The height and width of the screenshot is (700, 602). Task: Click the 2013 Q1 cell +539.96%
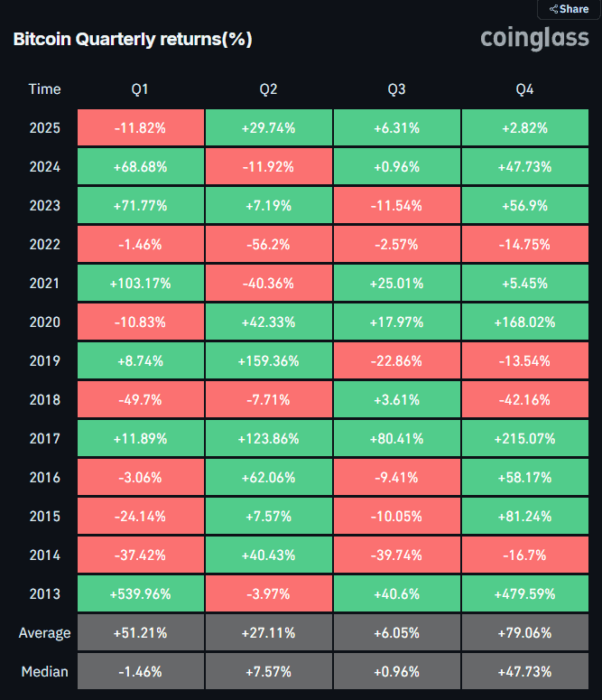pyautogui.click(x=140, y=594)
